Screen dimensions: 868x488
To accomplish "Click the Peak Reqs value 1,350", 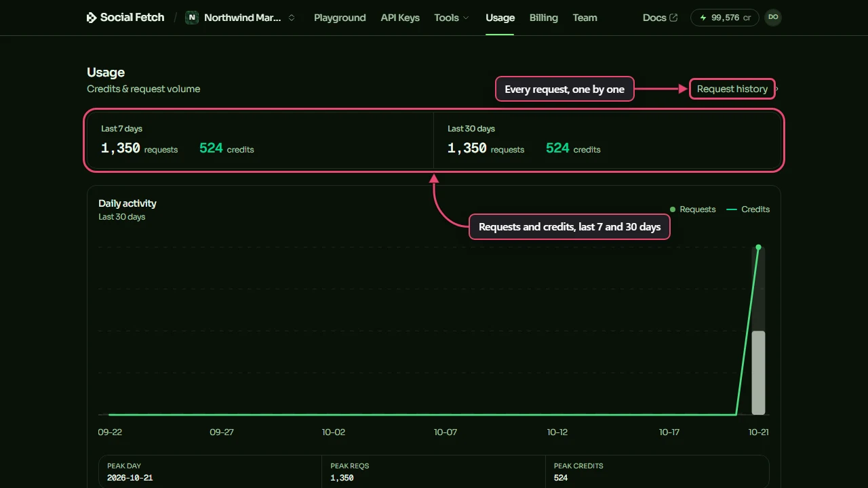I will point(342,478).
